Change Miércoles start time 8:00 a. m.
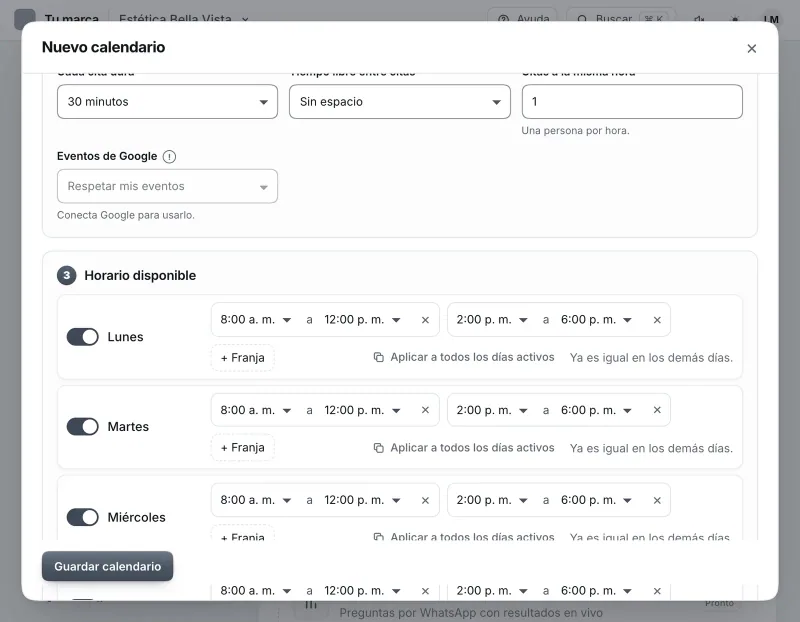Viewport: 800px width, 622px height. 256,501
